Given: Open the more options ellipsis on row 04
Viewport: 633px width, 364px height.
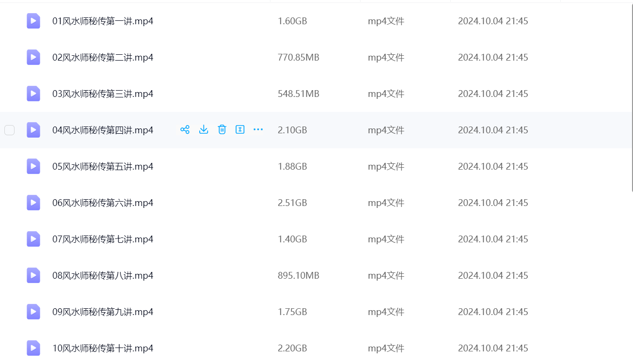Looking at the screenshot, I should pos(258,129).
